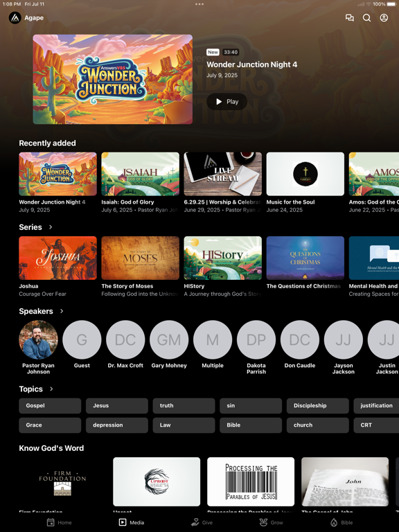Tap the three-dot multitasking indicator
The width and height of the screenshot is (399, 532).
(199, 4)
